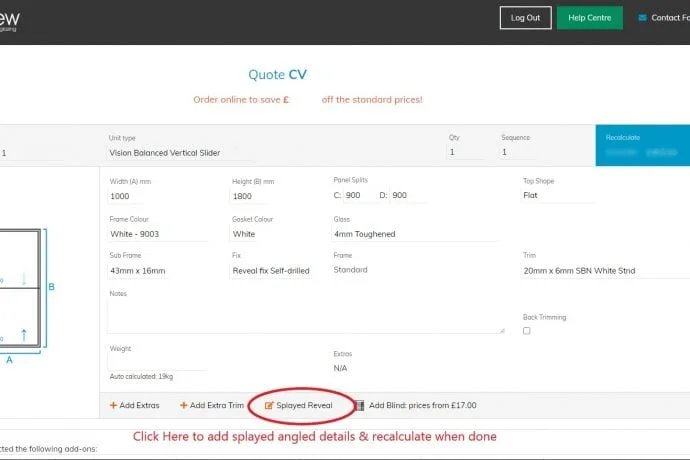Open the Trim dropdown
This screenshot has width=690, height=460.
(x=605, y=271)
